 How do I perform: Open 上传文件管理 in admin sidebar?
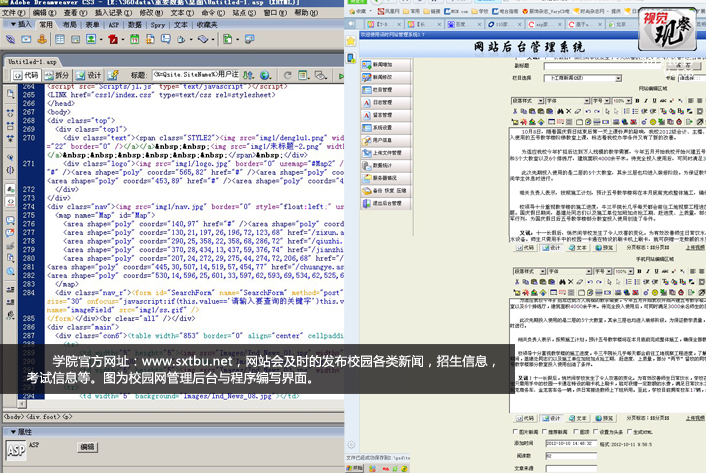point(386,152)
